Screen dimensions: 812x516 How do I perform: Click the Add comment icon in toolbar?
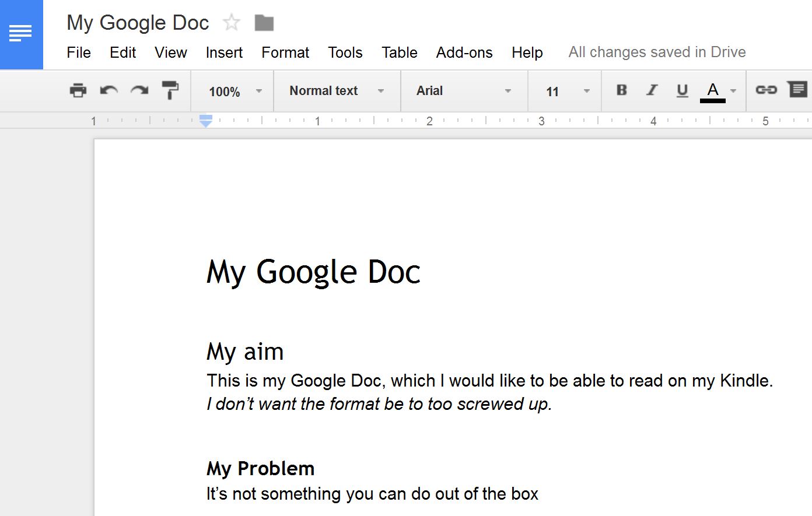[797, 90]
